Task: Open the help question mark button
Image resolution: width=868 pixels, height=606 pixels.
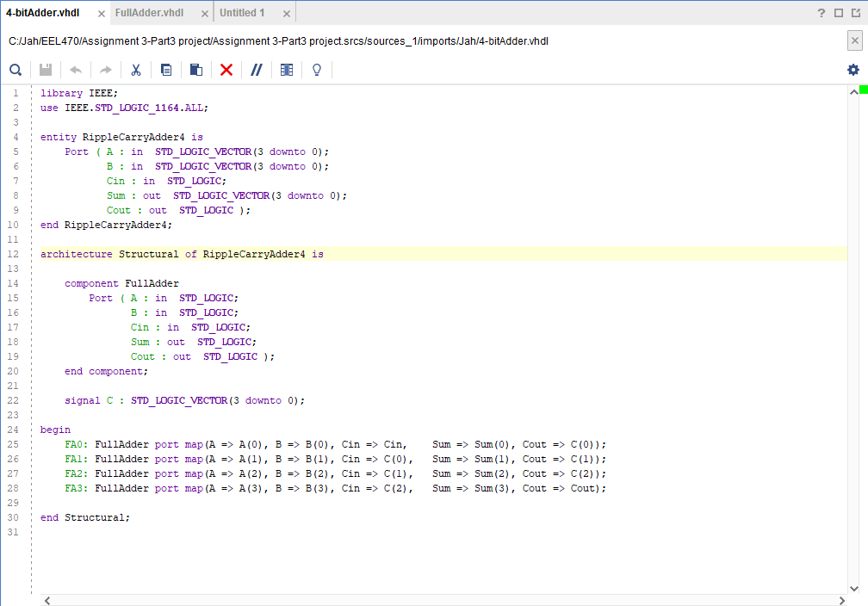Action: click(x=821, y=13)
